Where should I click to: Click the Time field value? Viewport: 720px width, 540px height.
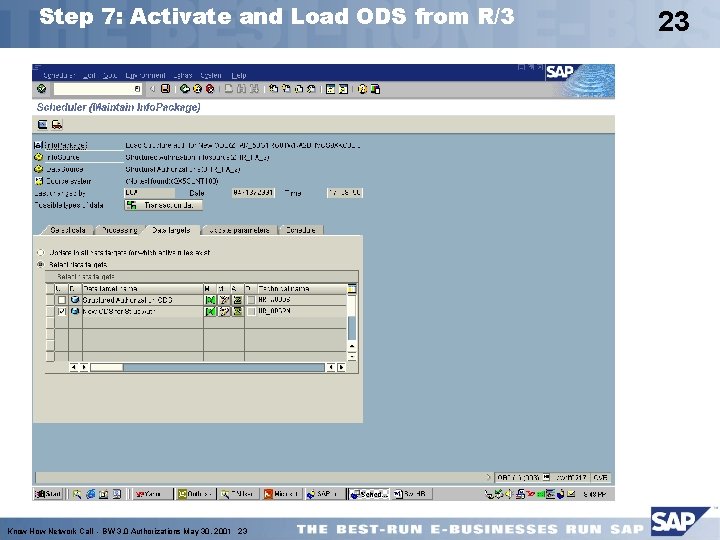(x=344, y=193)
